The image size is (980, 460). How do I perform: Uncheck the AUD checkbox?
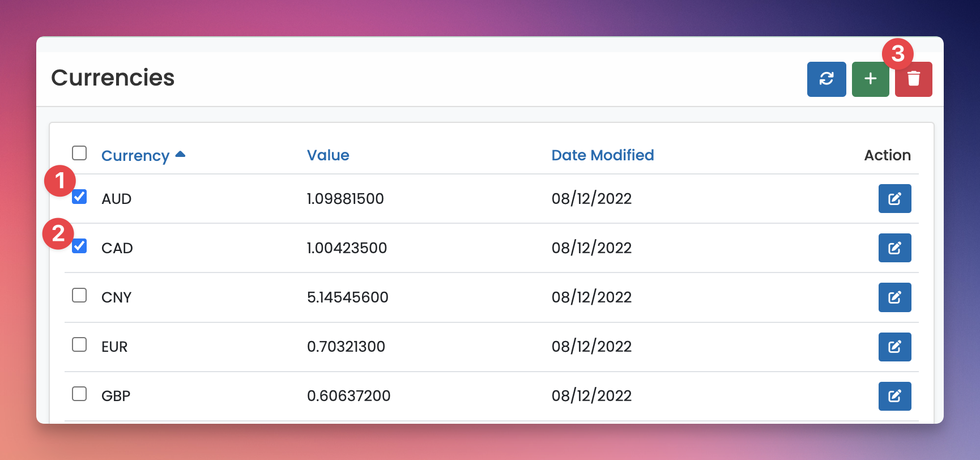pyautogui.click(x=79, y=197)
